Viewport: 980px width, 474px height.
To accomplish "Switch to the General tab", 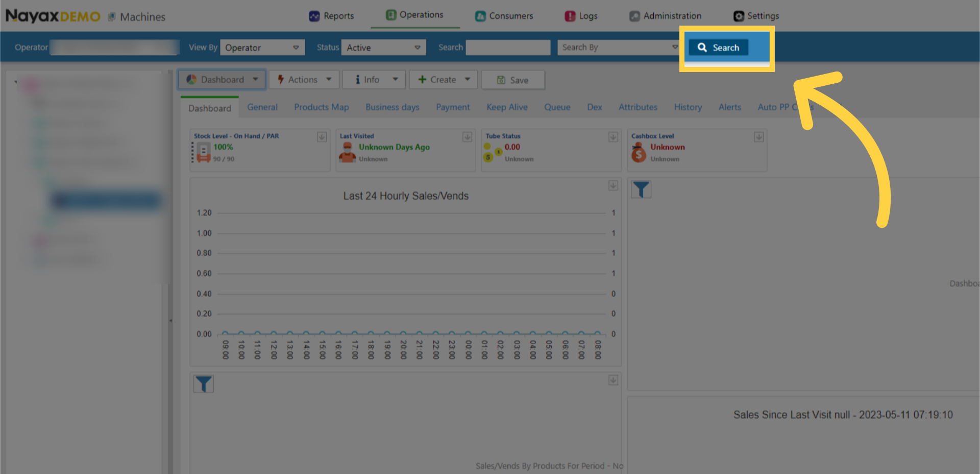I will click(262, 107).
